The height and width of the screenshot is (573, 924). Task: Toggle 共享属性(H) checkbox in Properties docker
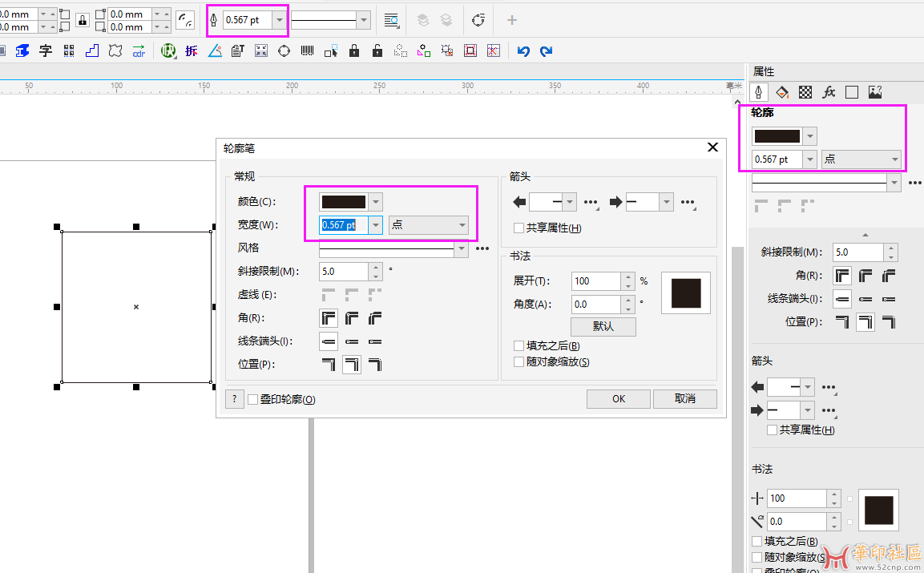pos(772,430)
